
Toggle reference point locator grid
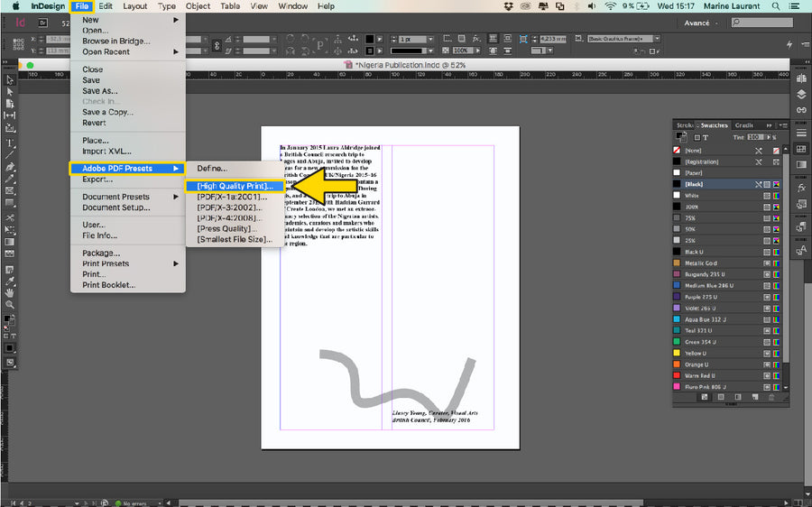pyautogui.click(x=18, y=44)
